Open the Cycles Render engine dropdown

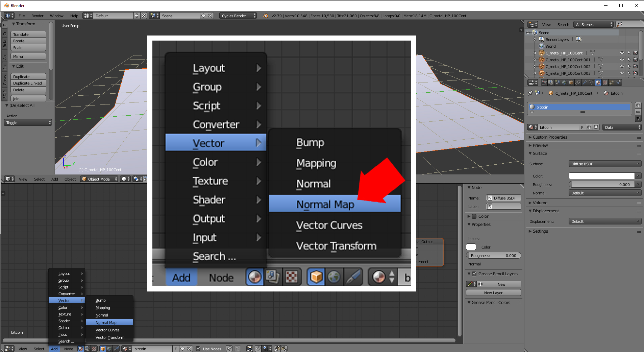[x=238, y=16]
